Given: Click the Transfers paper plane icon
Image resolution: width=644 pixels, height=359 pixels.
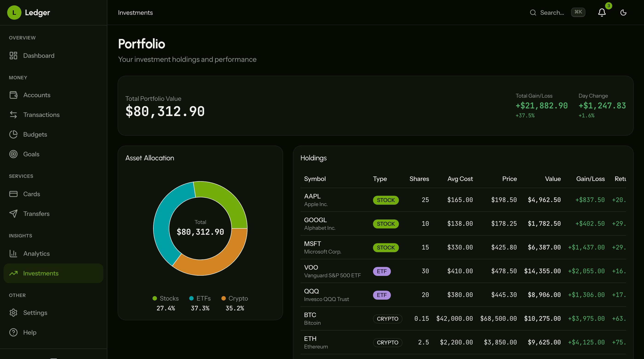Looking at the screenshot, I should click(x=13, y=213).
